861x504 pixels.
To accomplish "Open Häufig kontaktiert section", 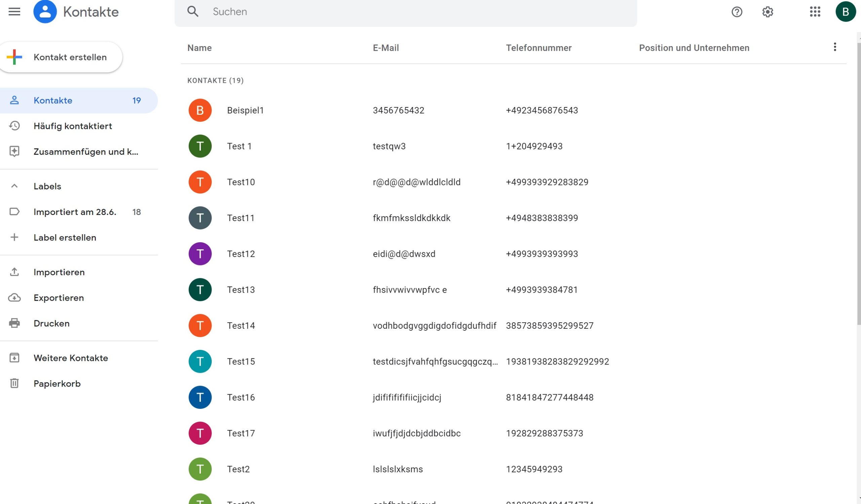I will point(72,126).
